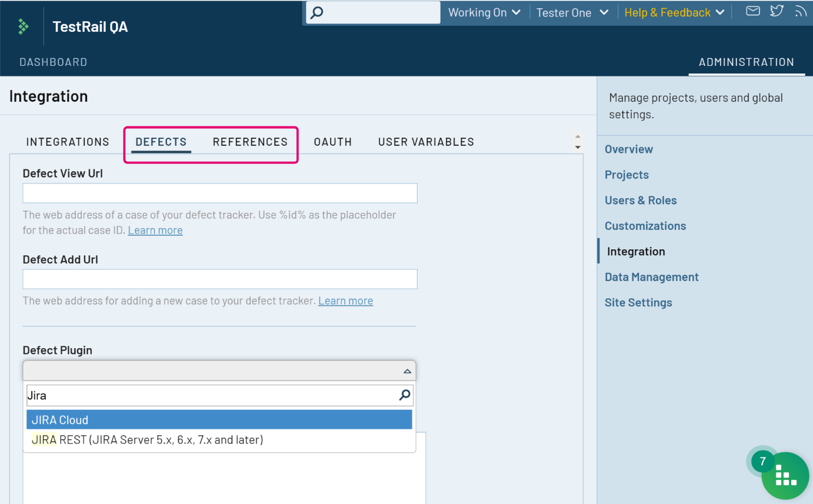Switch to the REFERENCES tab

250,142
